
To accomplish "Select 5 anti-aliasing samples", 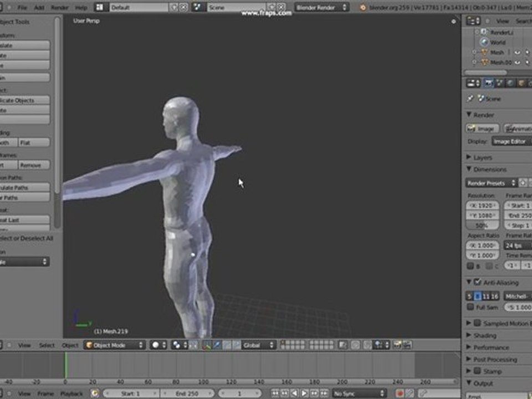I will coord(469,296).
